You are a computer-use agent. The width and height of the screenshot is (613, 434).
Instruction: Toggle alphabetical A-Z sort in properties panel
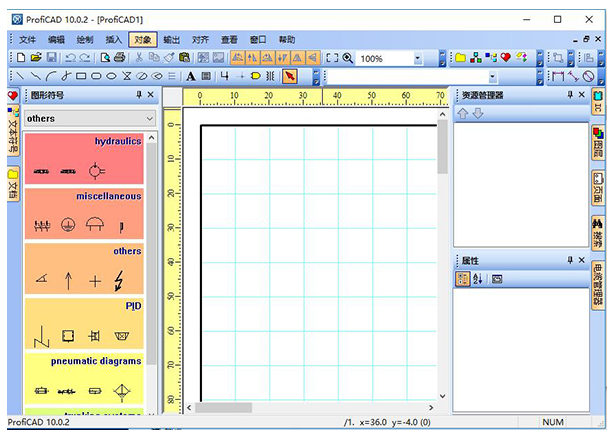point(477,279)
